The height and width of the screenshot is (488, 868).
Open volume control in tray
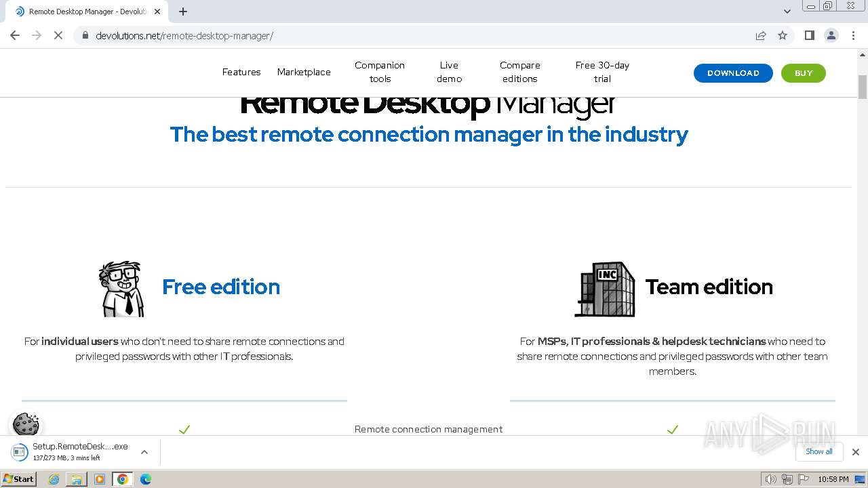[x=771, y=479]
